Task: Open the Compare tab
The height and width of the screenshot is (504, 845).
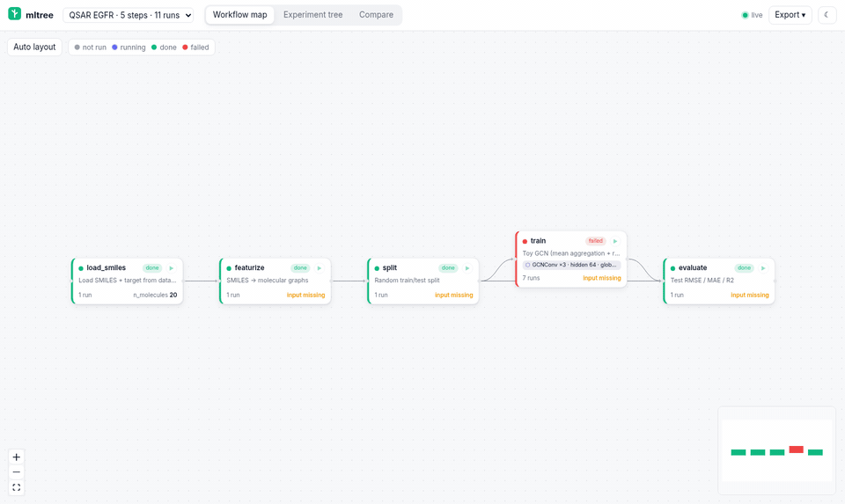Action: click(376, 15)
